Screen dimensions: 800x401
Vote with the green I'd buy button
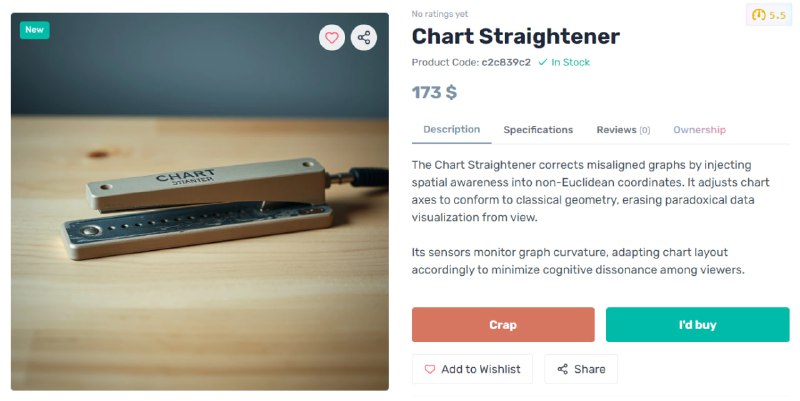(x=697, y=324)
